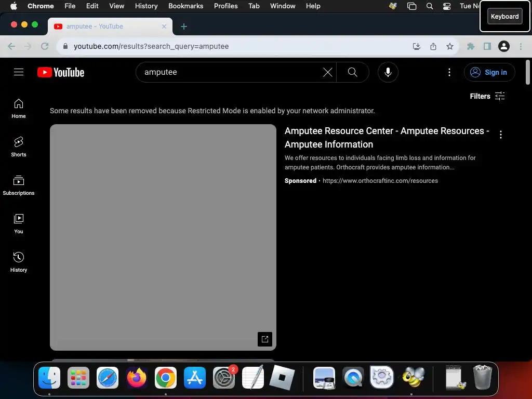Open Roblox from the Dock
532x399 pixels.
pos(282,377)
